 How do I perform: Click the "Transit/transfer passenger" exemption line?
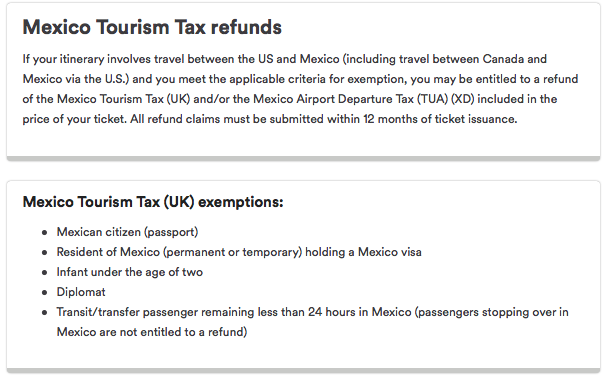(x=312, y=312)
